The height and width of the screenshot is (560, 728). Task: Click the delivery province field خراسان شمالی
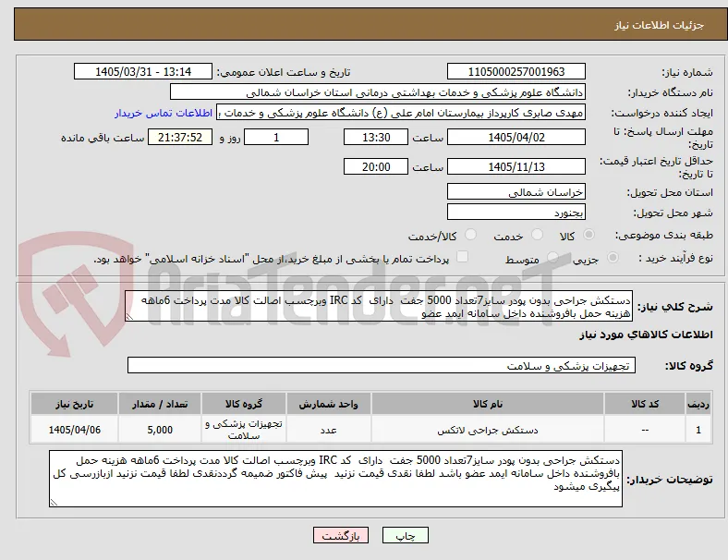[516, 192]
